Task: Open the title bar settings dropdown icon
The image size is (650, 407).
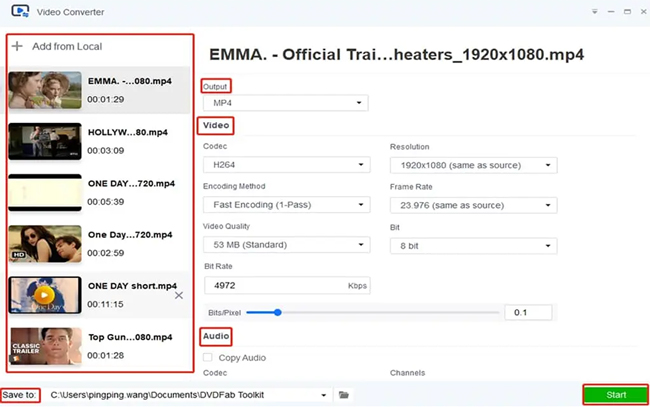Action: coord(596,11)
